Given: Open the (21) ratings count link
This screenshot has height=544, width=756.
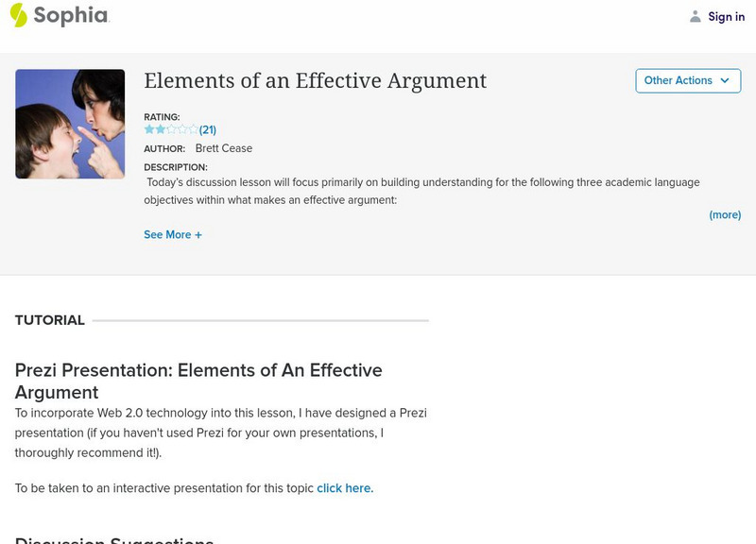Looking at the screenshot, I should click(208, 129).
